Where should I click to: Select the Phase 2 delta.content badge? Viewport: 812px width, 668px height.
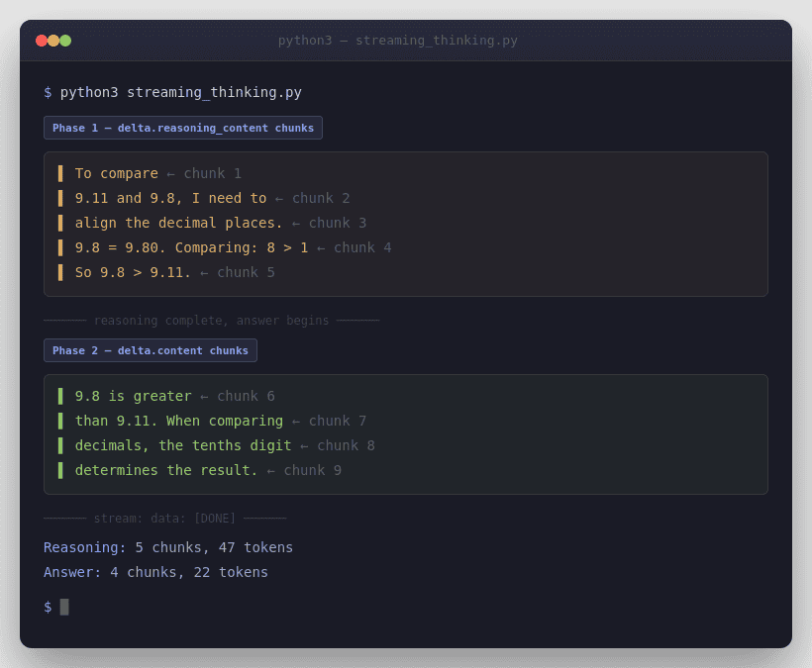[150, 349]
